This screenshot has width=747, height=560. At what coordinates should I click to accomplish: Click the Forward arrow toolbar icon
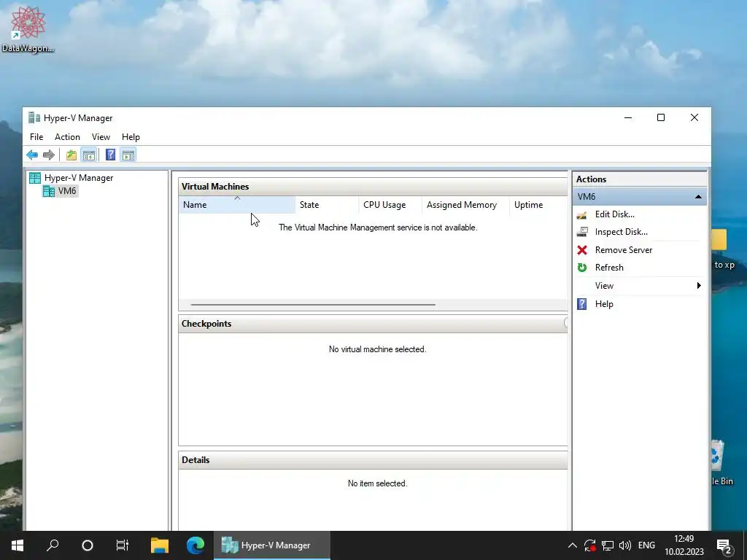49,155
